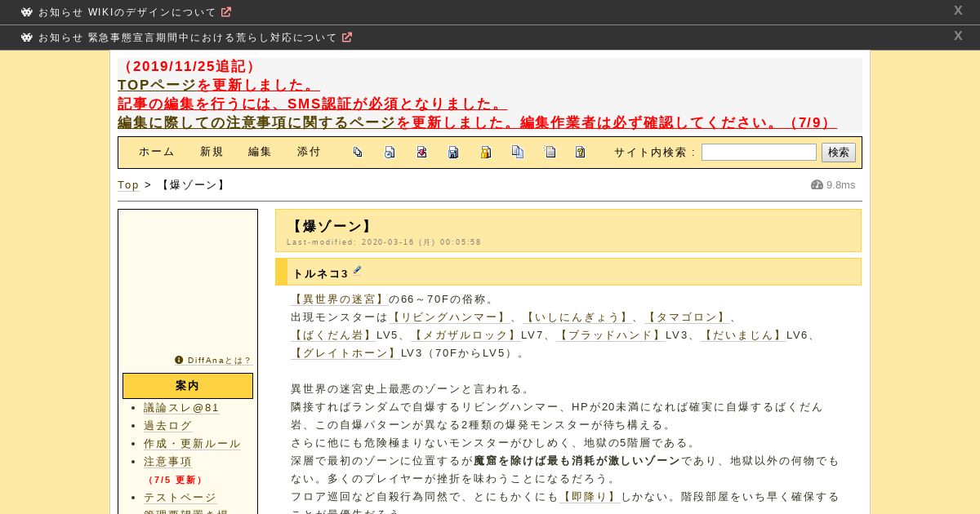980x514 pixels.
Task: Click the SMS認証が必須となりました announcement line
Action: click(x=312, y=104)
